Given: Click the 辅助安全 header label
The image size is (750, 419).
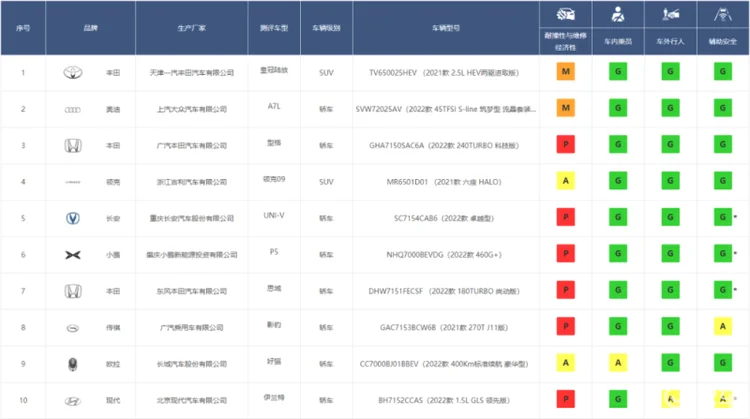Looking at the screenshot, I should (723, 42).
